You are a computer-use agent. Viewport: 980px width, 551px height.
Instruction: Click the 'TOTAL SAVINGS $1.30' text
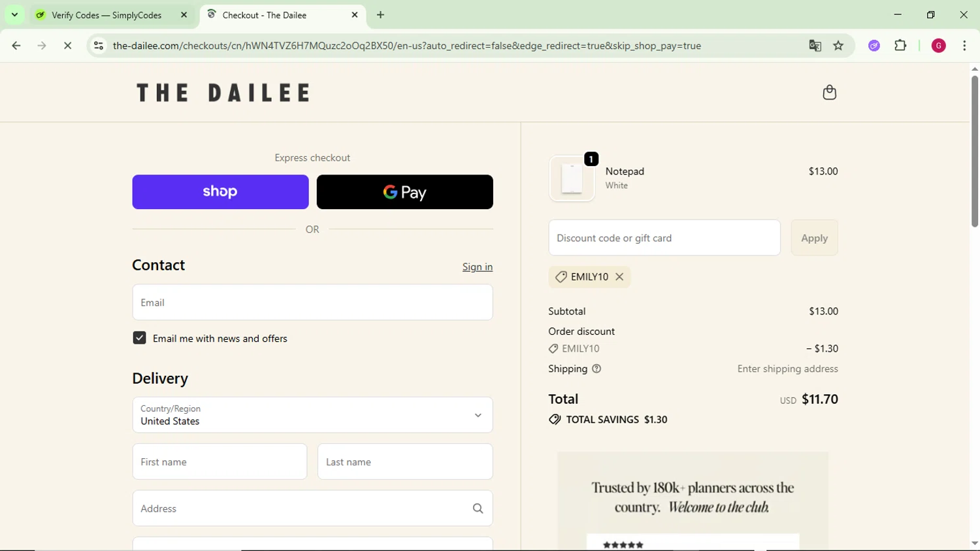(x=617, y=420)
